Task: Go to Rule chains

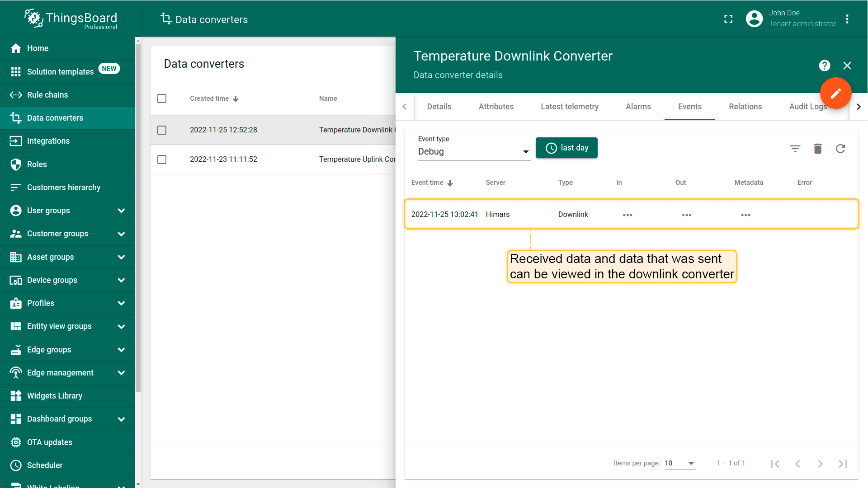Action: click(67, 95)
